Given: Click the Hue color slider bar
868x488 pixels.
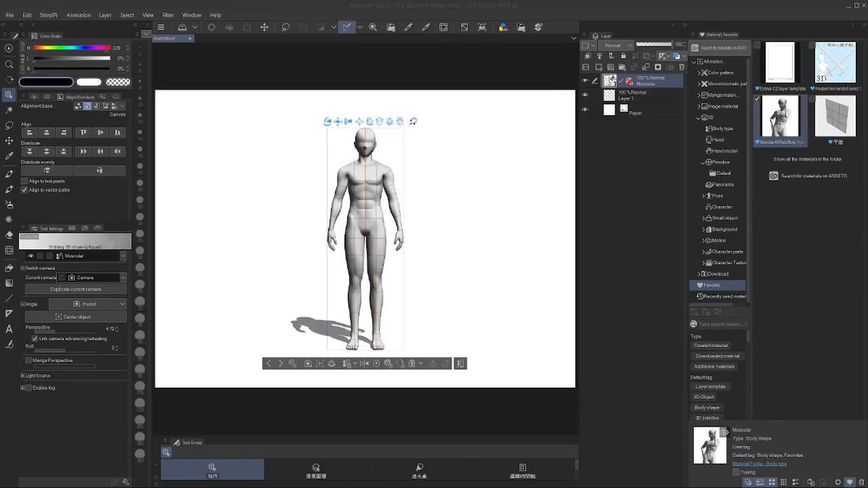Looking at the screenshot, I should click(72, 48).
